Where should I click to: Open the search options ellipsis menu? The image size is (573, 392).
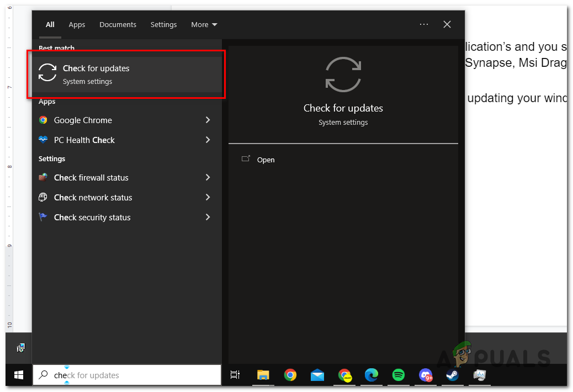423,24
